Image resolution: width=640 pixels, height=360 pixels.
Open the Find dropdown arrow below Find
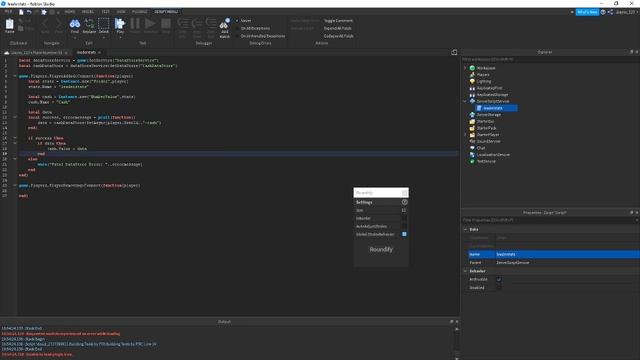75,38
